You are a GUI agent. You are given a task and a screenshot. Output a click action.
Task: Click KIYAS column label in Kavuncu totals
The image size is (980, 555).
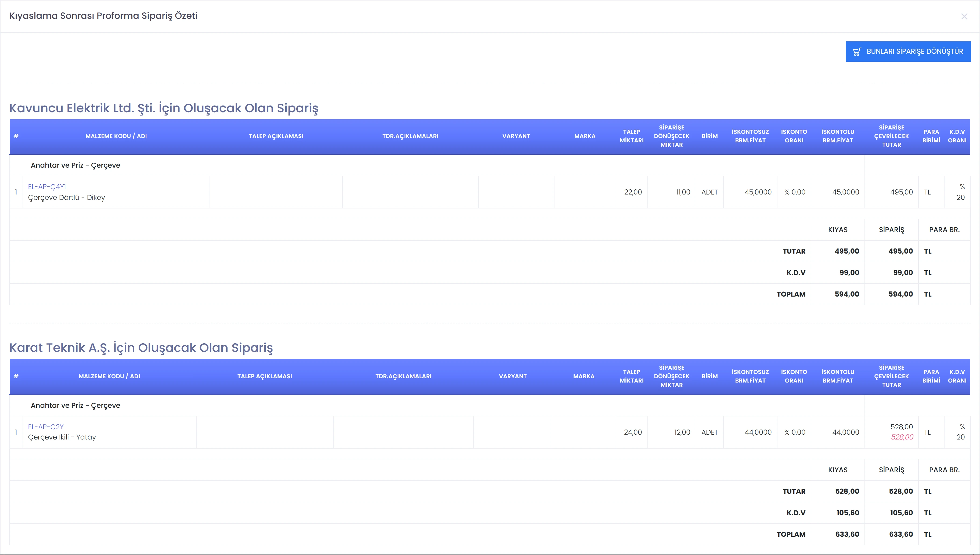pyautogui.click(x=838, y=230)
